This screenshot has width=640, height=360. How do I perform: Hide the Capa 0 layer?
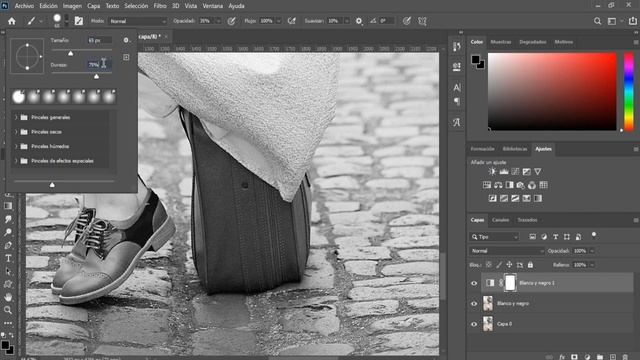[x=474, y=324]
